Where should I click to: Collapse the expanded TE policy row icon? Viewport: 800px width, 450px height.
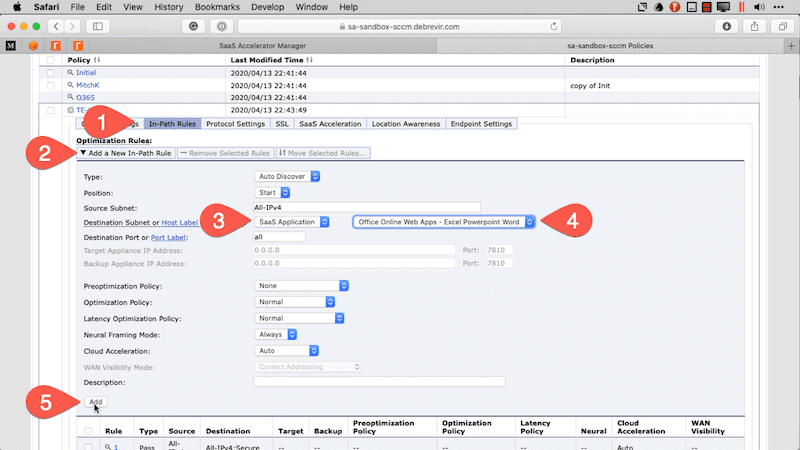pyautogui.click(x=70, y=110)
